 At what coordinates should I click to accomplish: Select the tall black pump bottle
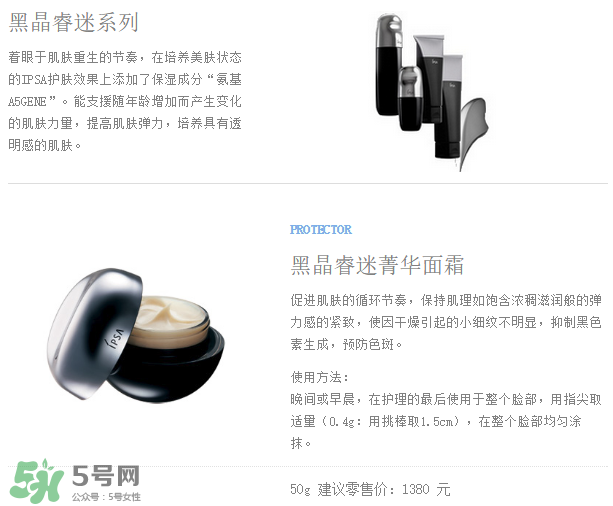coord(389,65)
